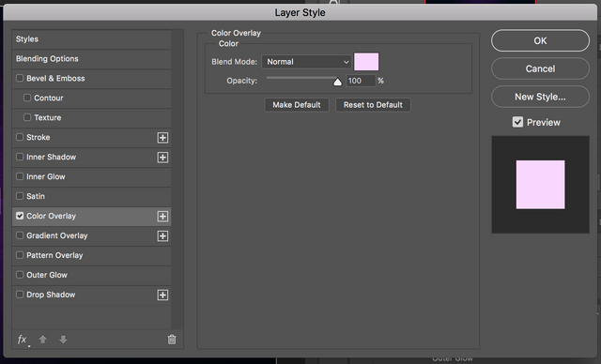
Task: Turn on the Inner Glow checkbox
Action: click(x=20, y=176)
